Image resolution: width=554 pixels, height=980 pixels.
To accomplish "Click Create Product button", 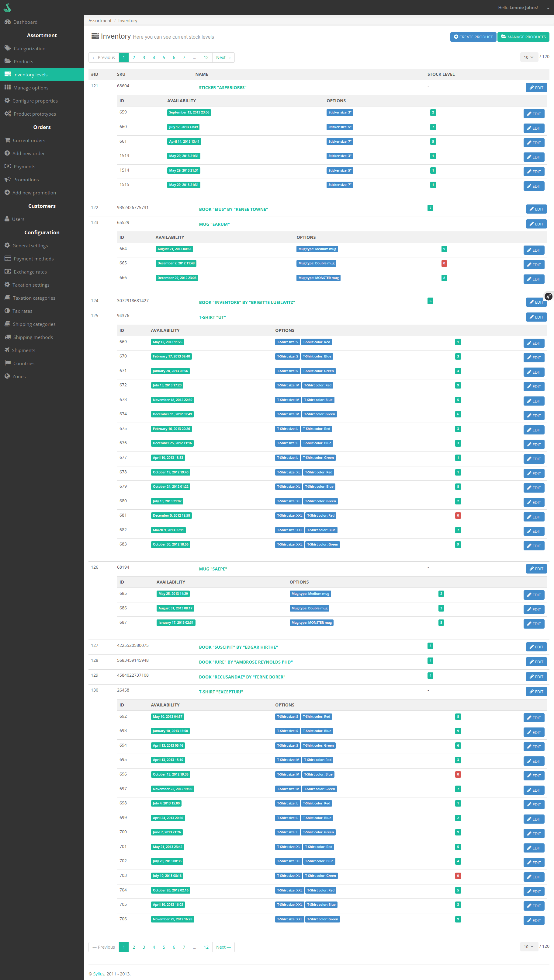I will [473, 37].
